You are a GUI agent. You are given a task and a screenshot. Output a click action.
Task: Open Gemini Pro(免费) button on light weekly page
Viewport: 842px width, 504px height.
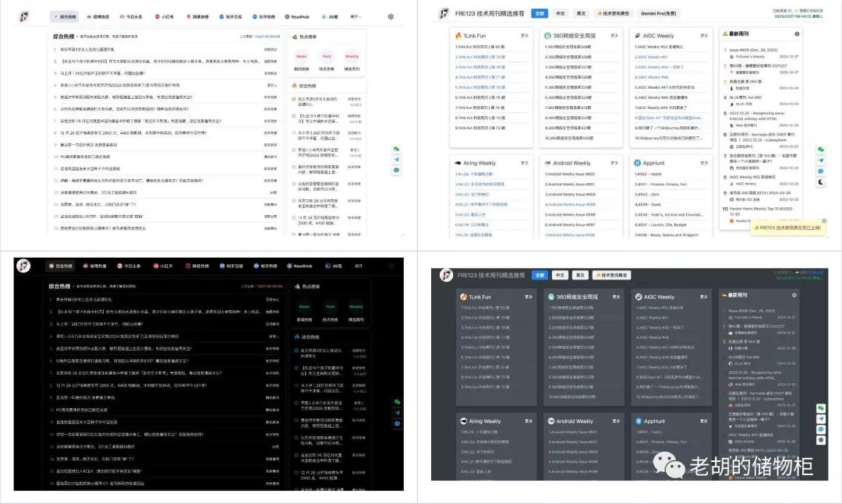(x=659, y=13)
